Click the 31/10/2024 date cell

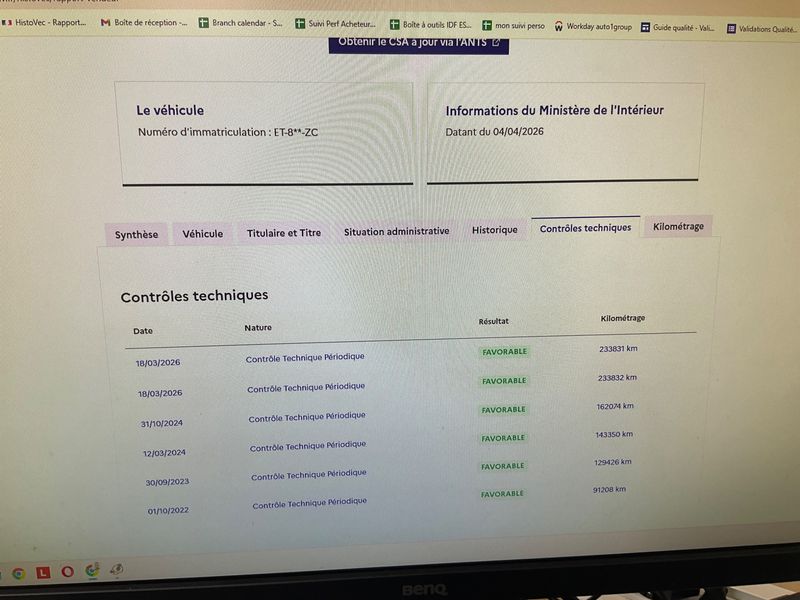[162, 423]
